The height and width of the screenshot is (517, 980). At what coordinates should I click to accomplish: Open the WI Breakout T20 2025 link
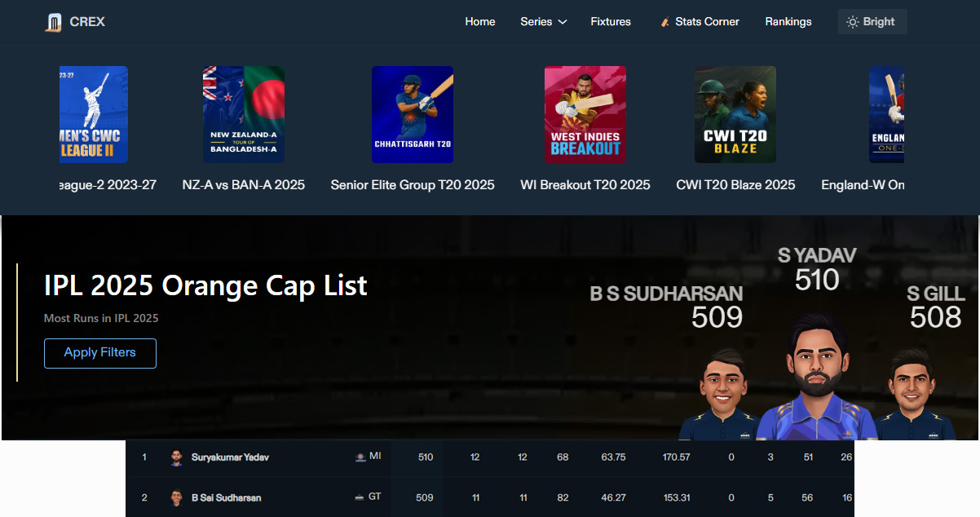tap(585, 185)
